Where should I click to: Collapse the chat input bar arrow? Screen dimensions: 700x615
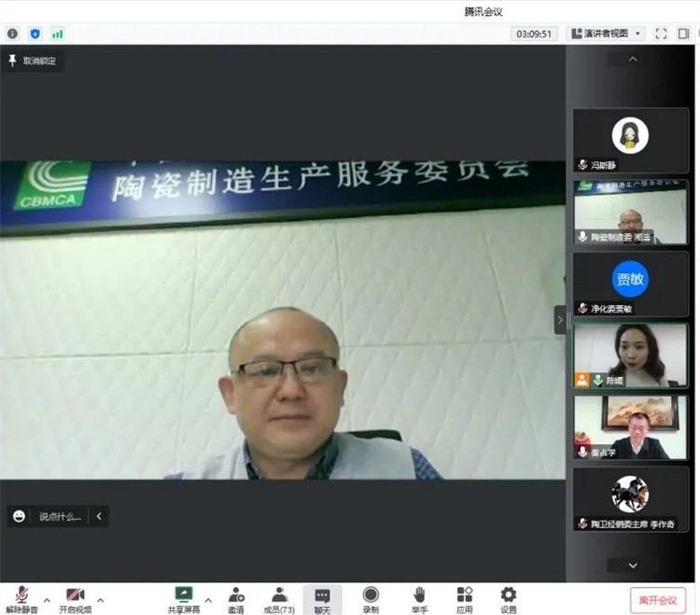click(x=99, y=516)
